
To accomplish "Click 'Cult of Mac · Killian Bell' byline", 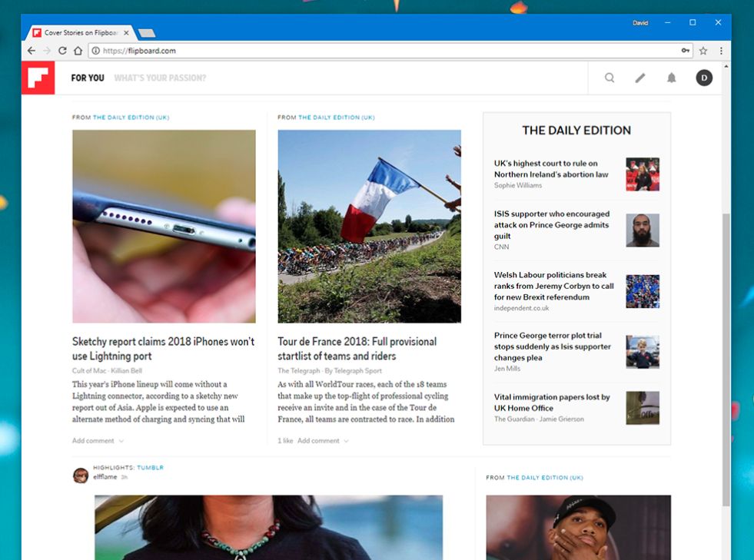I will pos(107,370).
